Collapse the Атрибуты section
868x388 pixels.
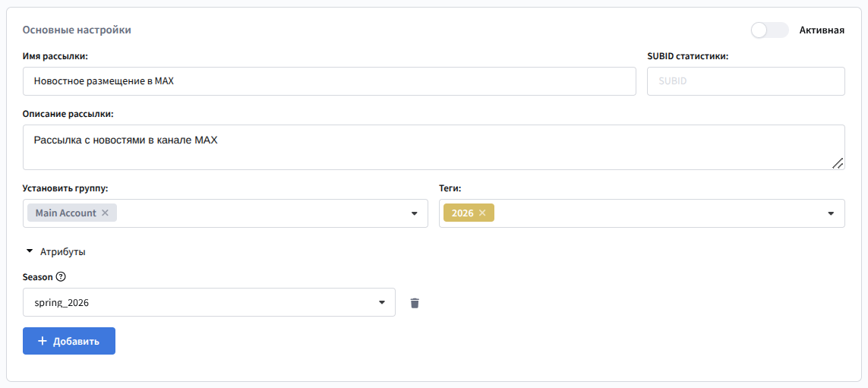(30, 251)
